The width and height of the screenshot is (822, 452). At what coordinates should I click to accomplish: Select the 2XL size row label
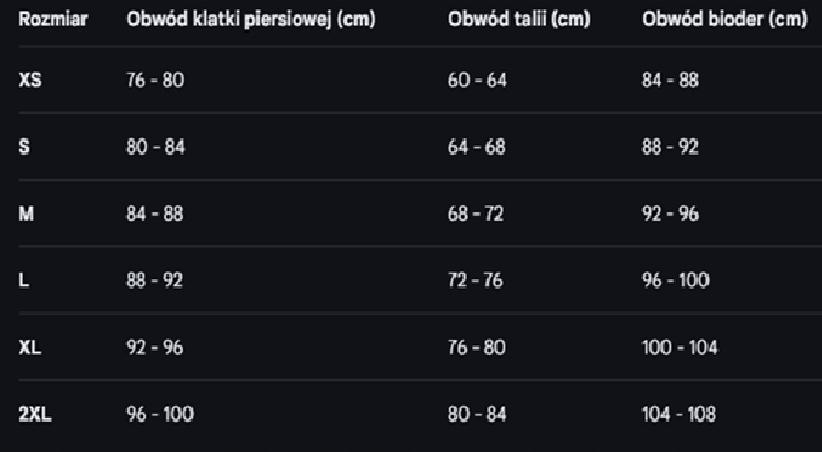pyautogui.click(x=35, y=415)
